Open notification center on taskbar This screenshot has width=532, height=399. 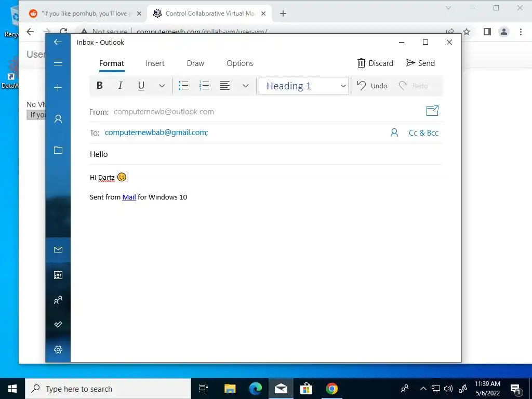(516, 389)
